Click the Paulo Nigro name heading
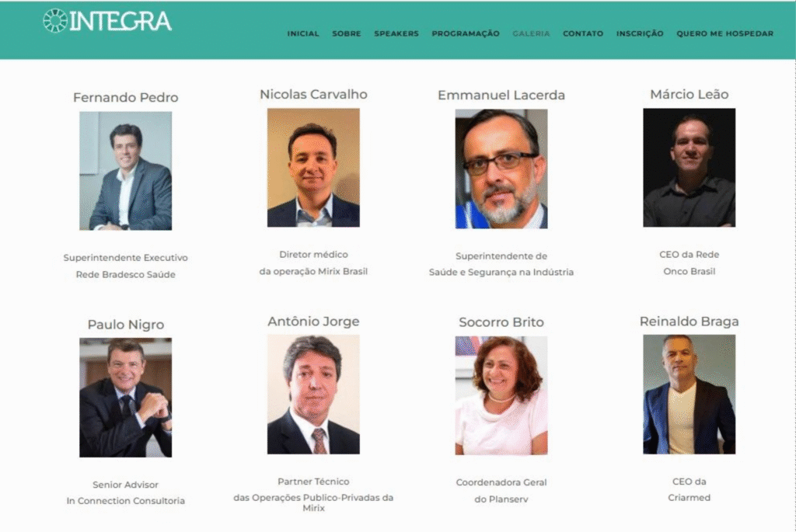 point(125,325)
